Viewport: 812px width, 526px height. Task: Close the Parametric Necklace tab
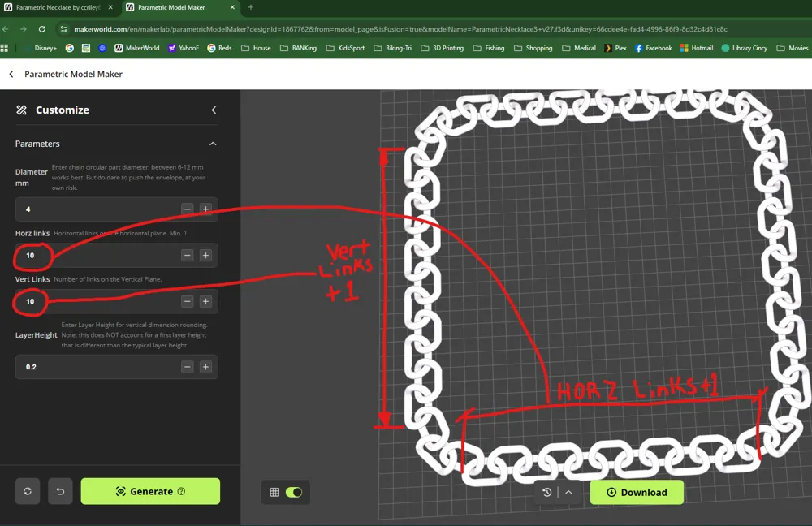pyautogui.click(x=110, y=7)
